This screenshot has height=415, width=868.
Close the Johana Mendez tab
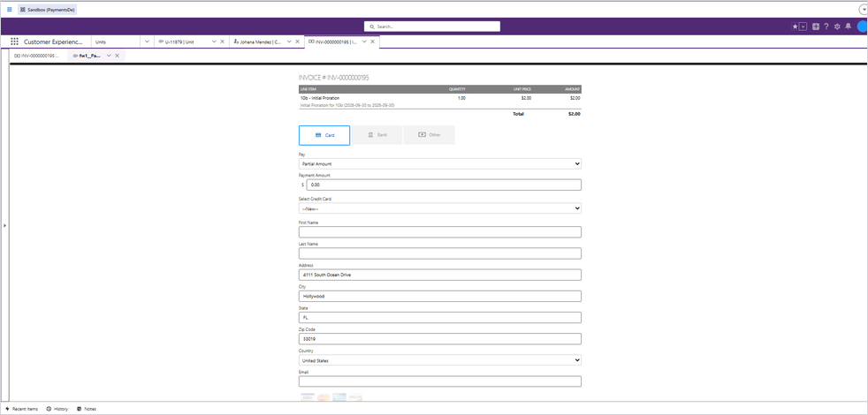[x=297, y=41]
